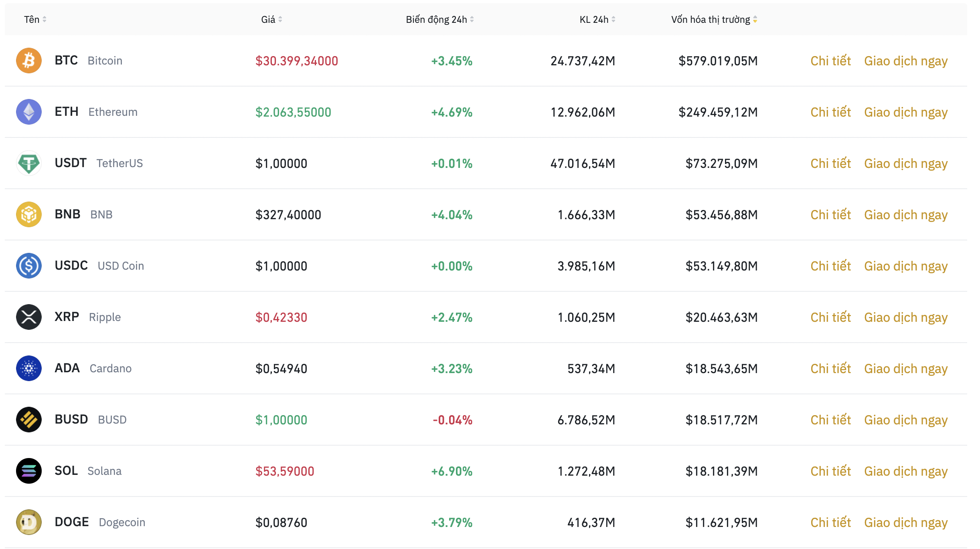Click the $11.621,95M market cap
Viewport: 980px width, 549px height.
(721, 523)
